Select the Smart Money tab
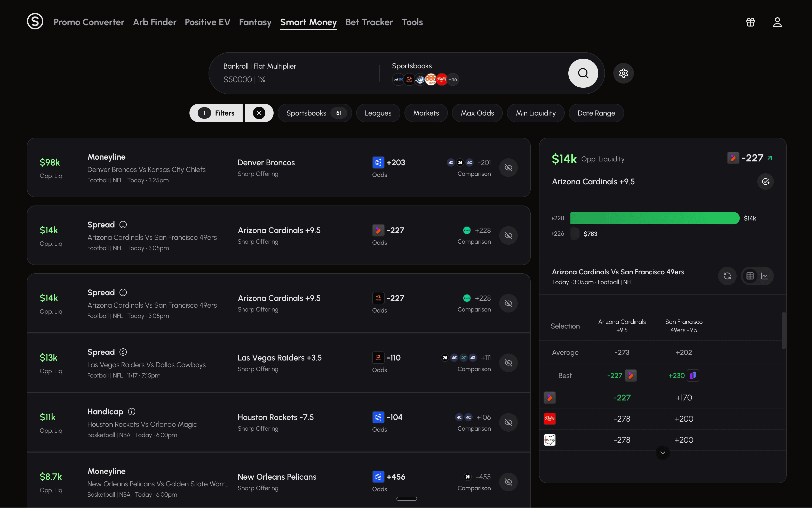812x508 pixels. point(308,22)
